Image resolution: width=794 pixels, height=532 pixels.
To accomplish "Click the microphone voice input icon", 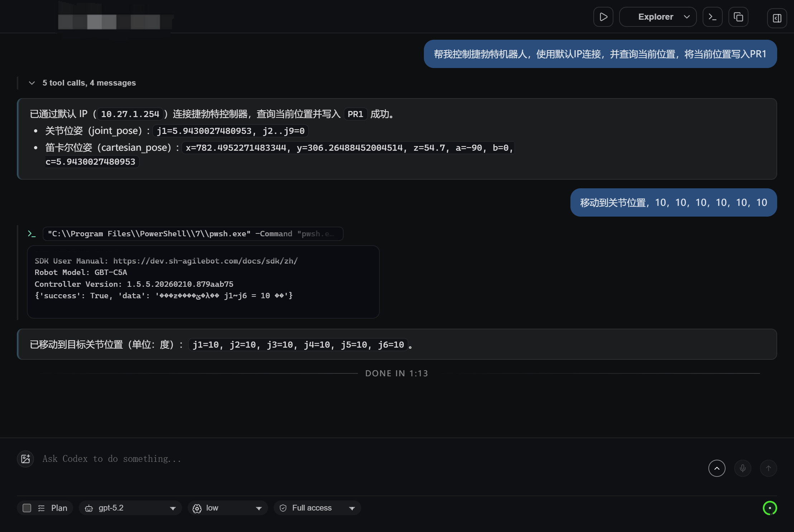I will [742, 468].
